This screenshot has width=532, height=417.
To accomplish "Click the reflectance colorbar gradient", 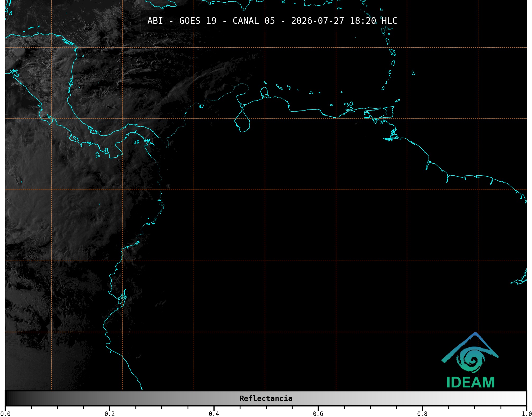I will (266, 398).
